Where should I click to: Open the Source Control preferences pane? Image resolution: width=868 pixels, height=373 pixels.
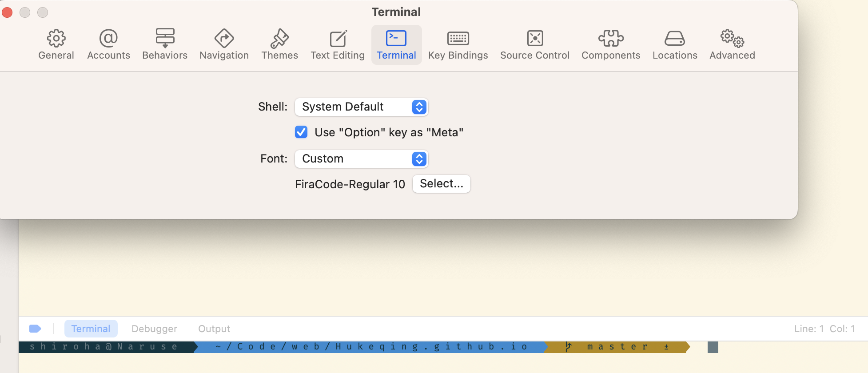click(535, 44)
